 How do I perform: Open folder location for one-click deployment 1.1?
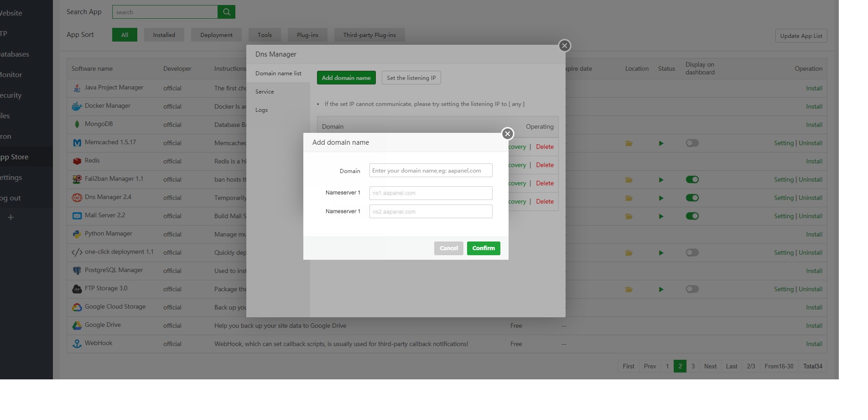(629, 253)
